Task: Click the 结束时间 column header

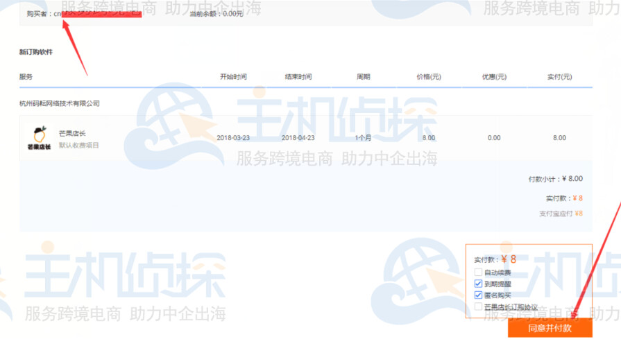Action: click(x=298, y=77)
